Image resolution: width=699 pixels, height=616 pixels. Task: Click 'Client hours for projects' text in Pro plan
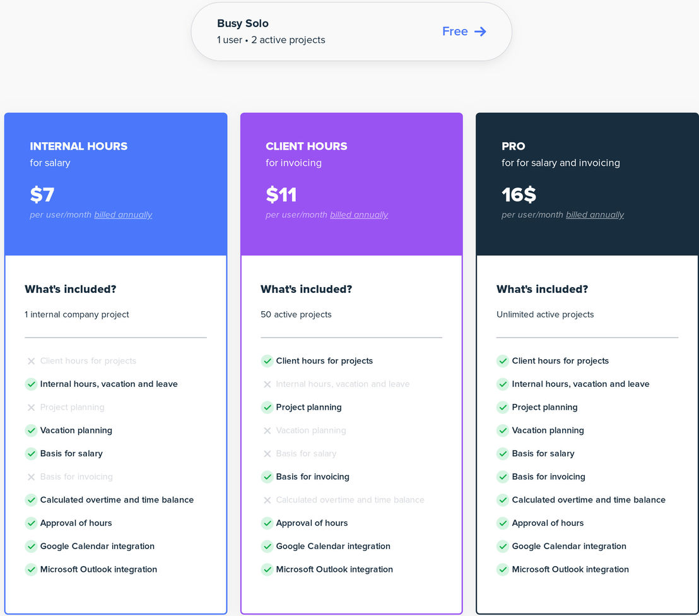click(x=560, y=361)
